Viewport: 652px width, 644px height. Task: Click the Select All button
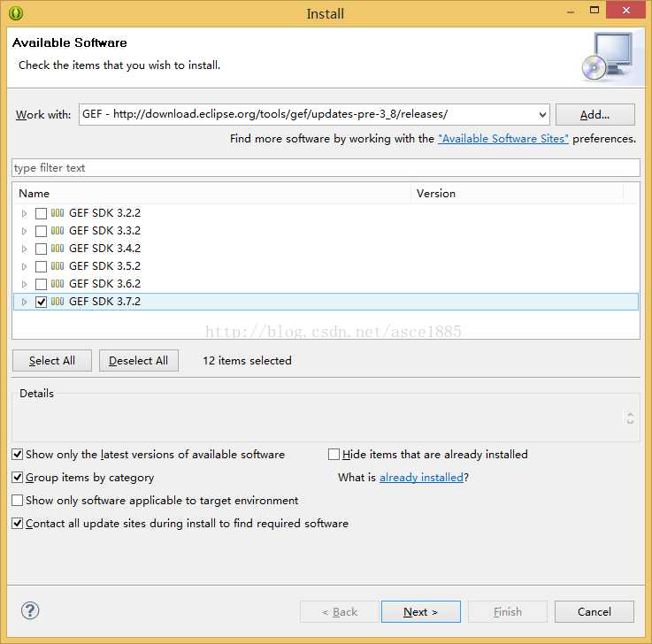pos(52,360)
